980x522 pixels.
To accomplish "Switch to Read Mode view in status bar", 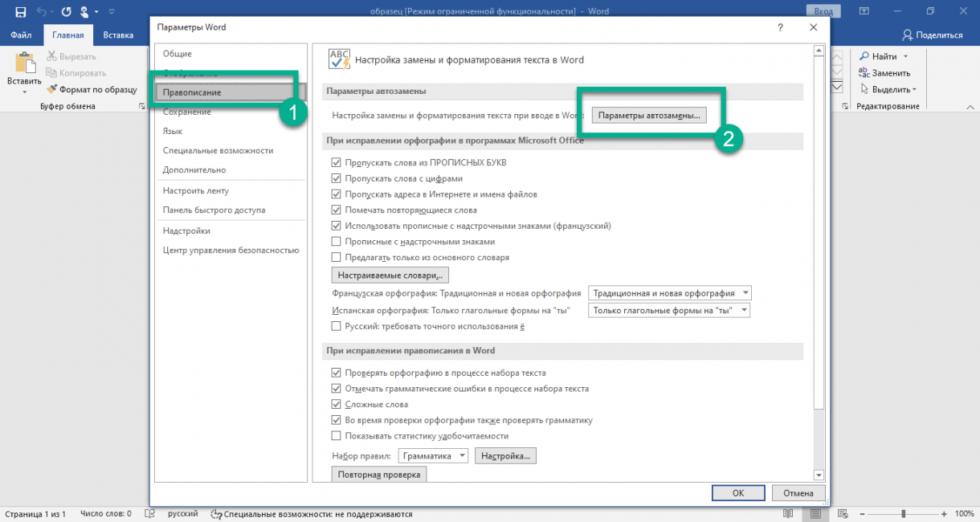I will (788, 514).
